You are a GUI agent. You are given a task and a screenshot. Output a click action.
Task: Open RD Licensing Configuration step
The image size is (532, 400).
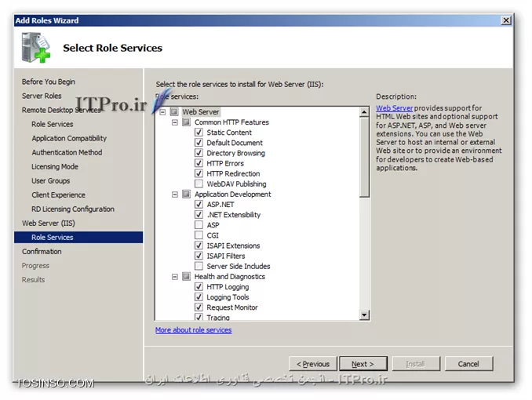coord(73,209)
